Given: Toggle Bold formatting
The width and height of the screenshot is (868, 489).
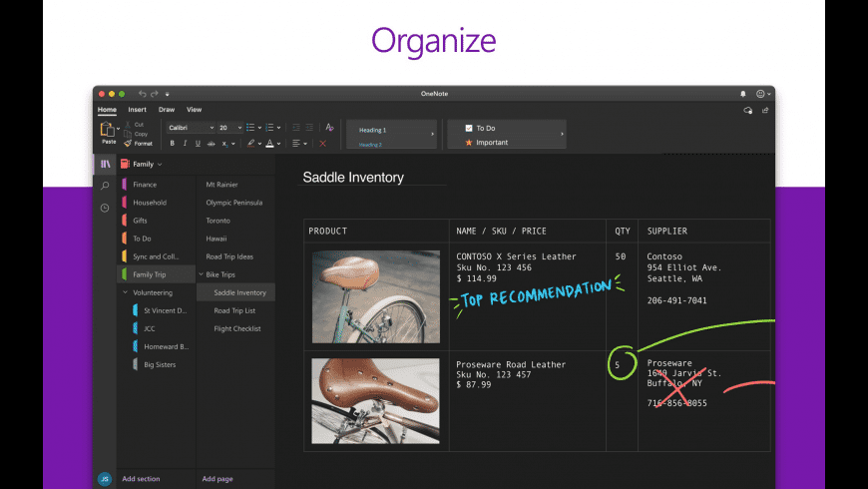Looking at the screenshot, I should point(173,144).
